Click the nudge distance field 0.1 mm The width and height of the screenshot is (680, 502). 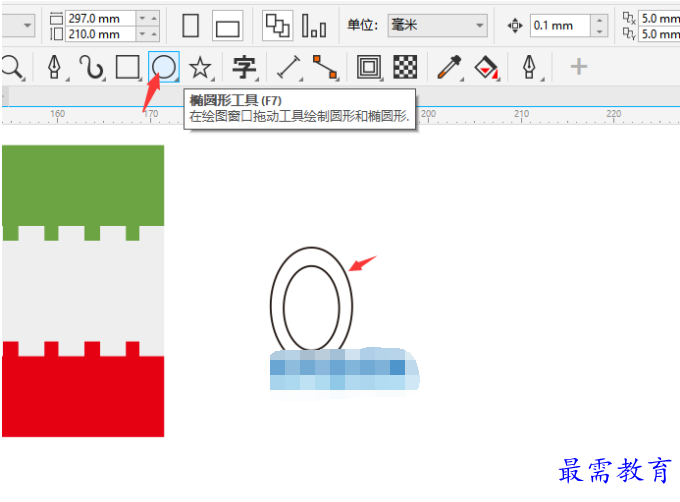(x=559, y=26)
